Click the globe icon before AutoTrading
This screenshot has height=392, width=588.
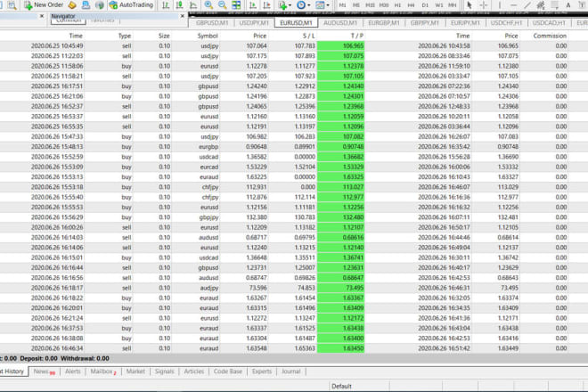pos(100,4)
